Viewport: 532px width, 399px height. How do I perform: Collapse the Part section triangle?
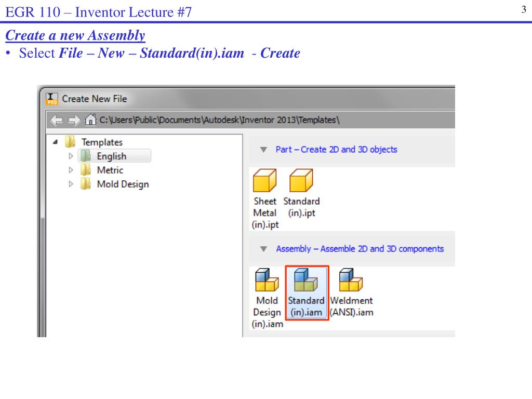click(263, 150)
